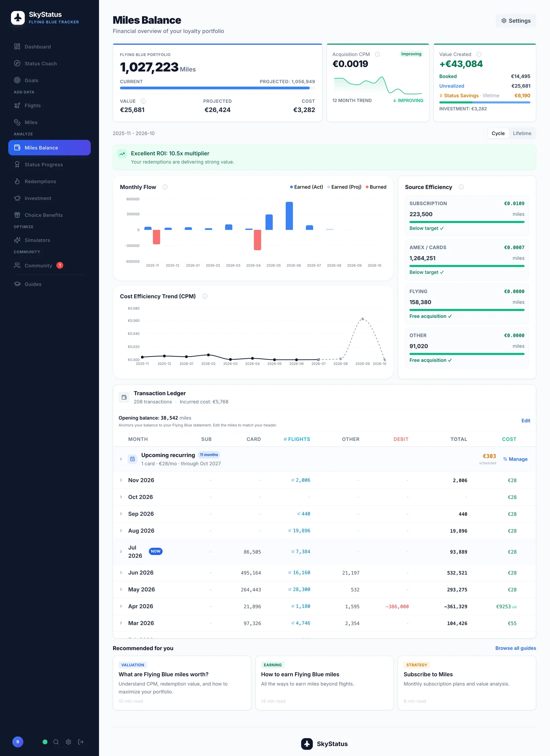Expand the Oct 2026 ledger row
The image size is (550, 756).
(121, 497)
